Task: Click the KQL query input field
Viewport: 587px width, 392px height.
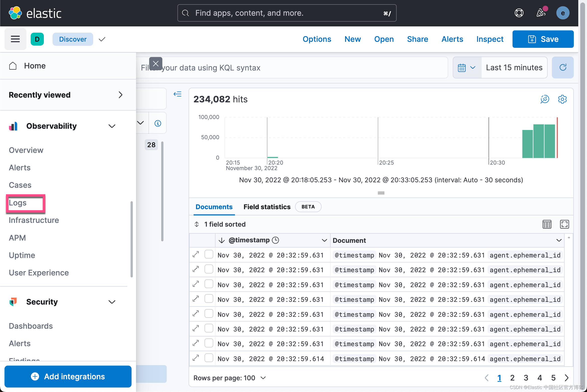Action: click(x=300, y=67)
